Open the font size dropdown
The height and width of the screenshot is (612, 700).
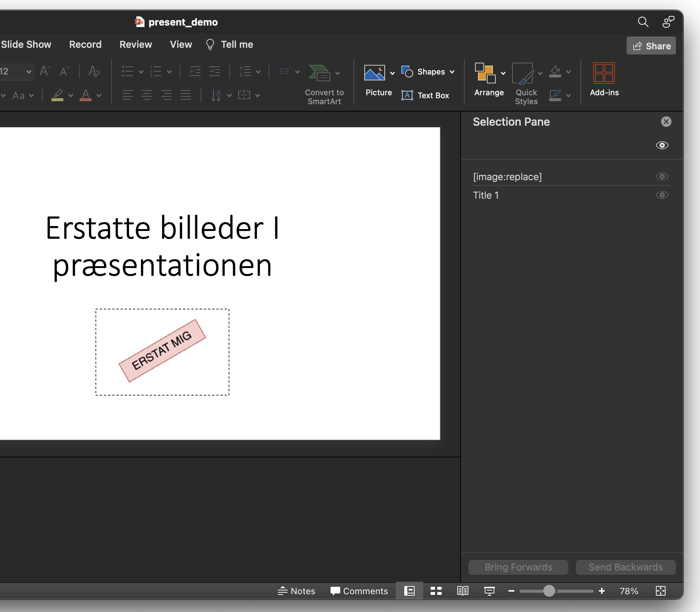tap(29, 72)
